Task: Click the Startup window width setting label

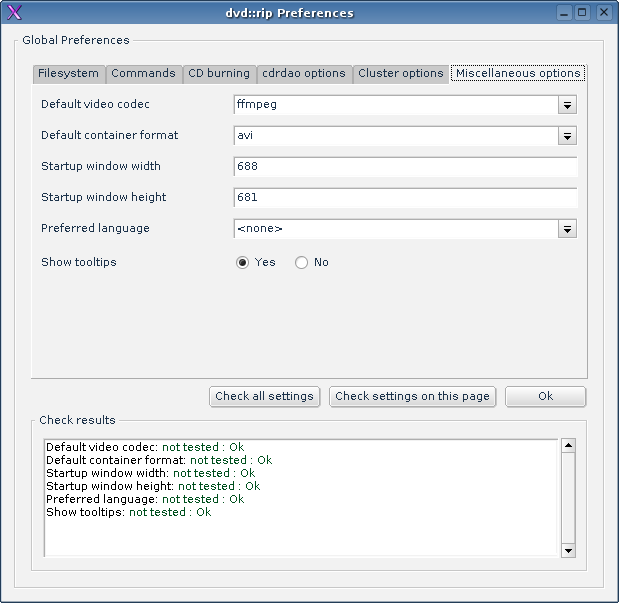Action: (x=101, y=166)
